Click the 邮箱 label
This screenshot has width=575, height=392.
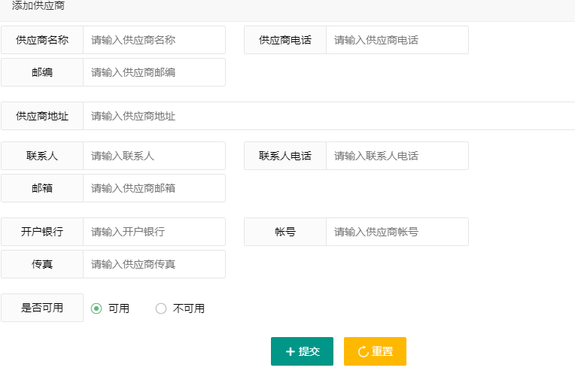[42, 188]
